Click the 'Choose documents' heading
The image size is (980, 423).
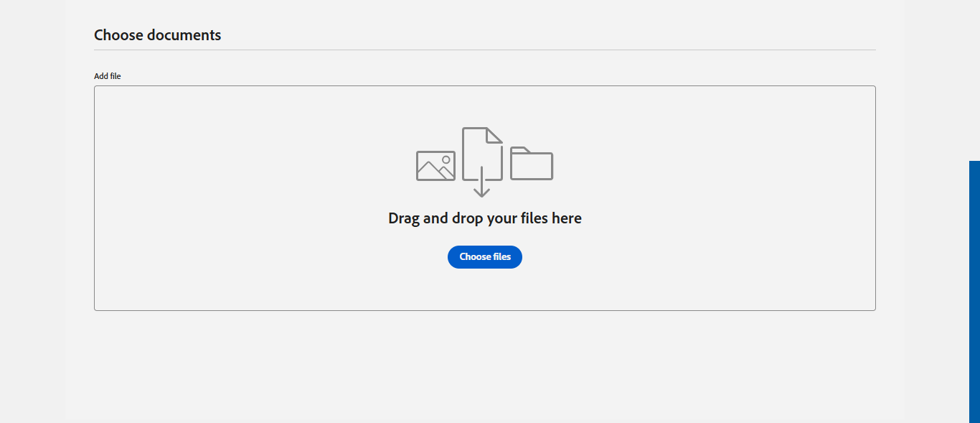(x=158, y=34)
